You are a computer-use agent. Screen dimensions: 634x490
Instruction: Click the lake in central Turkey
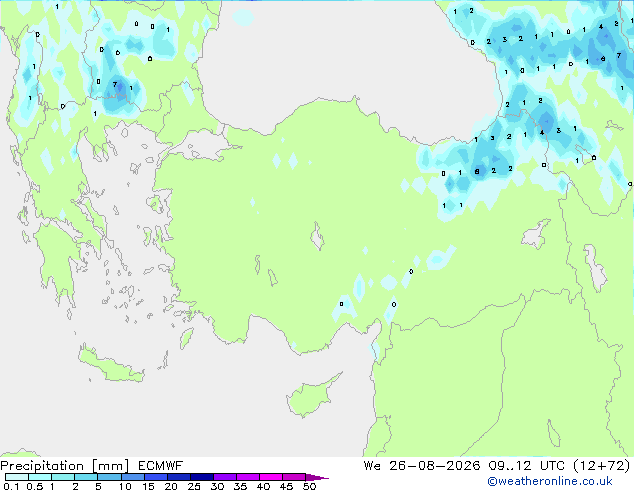[317, 236]
